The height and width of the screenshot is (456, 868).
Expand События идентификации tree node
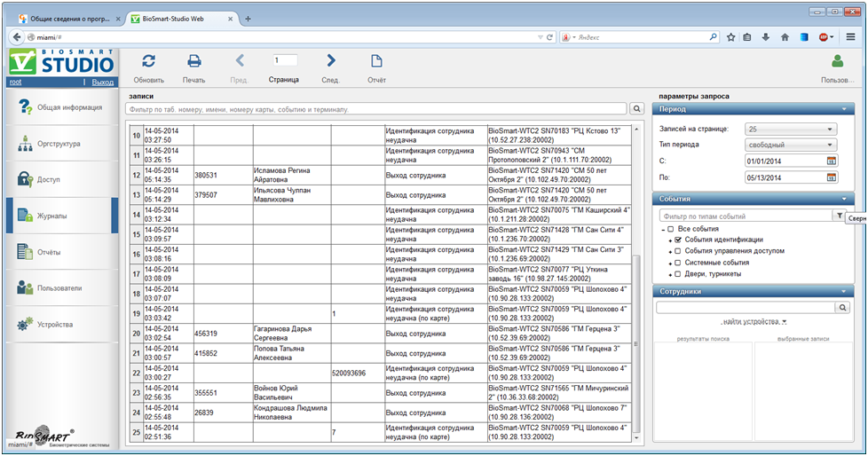[670, 240]
